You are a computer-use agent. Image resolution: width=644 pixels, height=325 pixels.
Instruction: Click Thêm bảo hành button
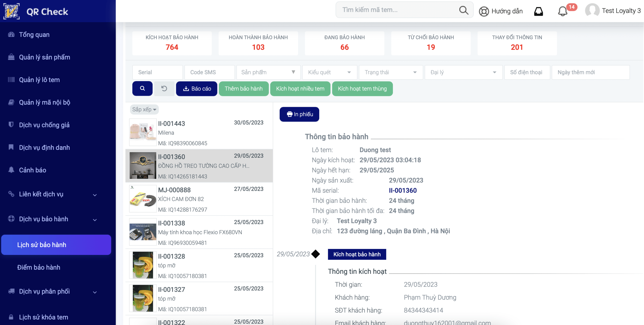pyautogui.click(x=244, y=88)
